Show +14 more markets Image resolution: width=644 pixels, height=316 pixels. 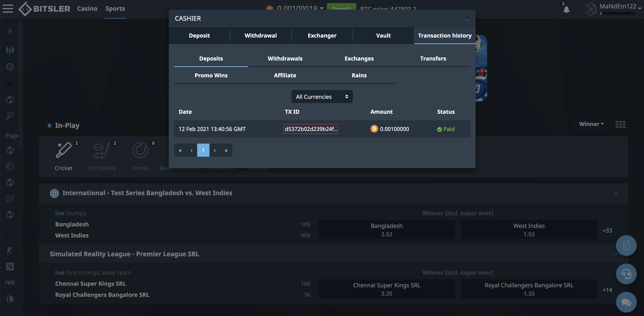click(607, 290)
